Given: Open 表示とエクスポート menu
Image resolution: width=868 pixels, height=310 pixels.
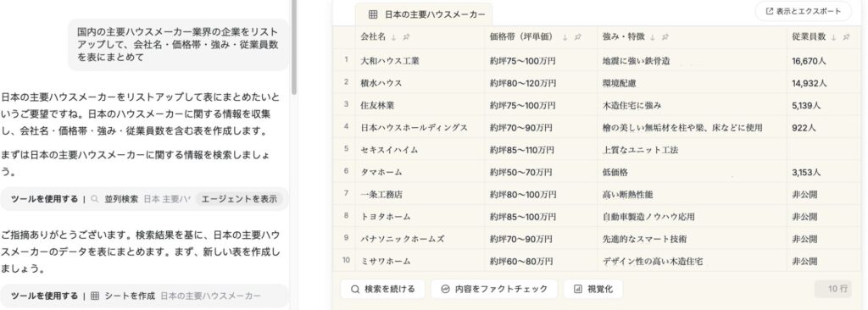Looking at the screenshot, I should pyautogui.click(x=804, y=11).
